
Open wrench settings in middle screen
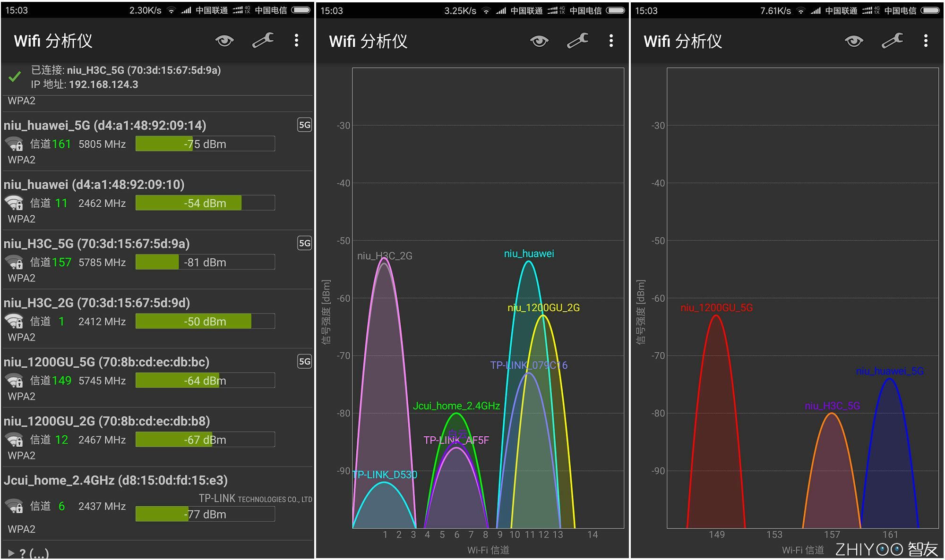click(x=577, y=41)
